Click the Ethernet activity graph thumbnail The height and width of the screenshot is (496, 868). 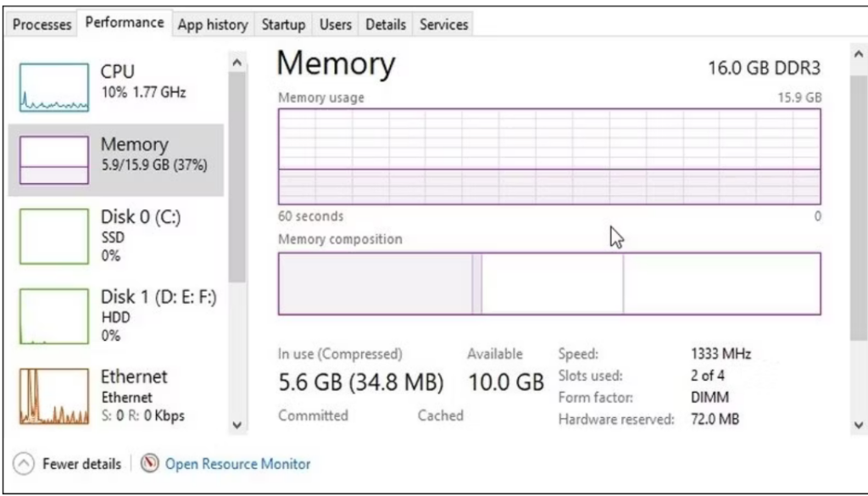pos(54,396)
